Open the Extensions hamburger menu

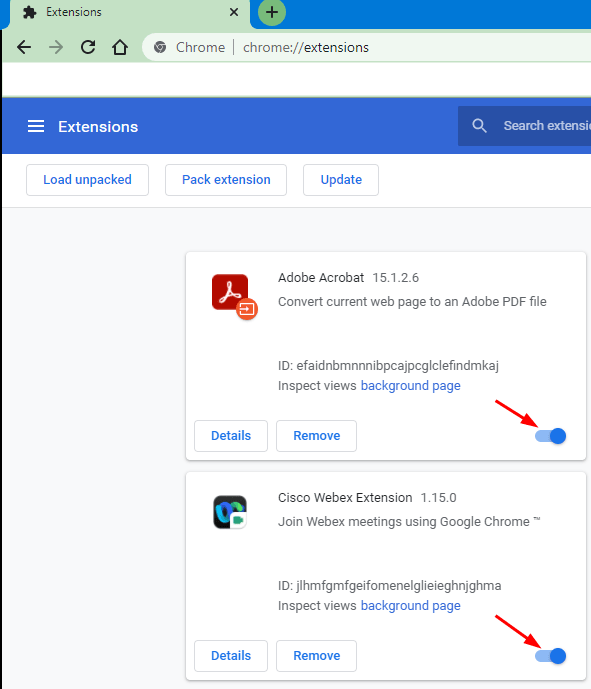(36, 127)
